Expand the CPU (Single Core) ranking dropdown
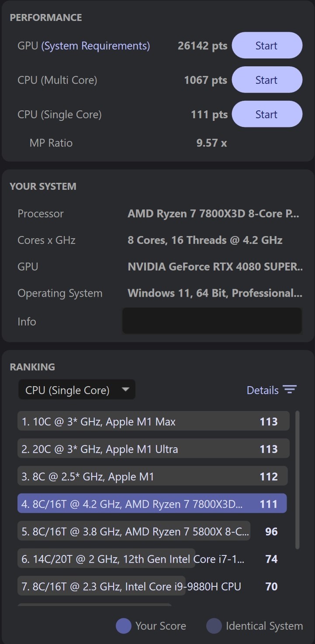The width and height of the screenshot is (315, 644). [x=77, y=390]
